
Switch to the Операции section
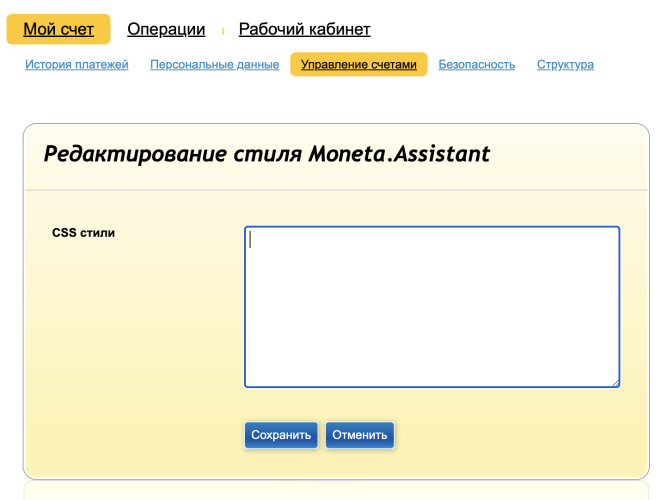pyautogui.click(x=166, y=30)
